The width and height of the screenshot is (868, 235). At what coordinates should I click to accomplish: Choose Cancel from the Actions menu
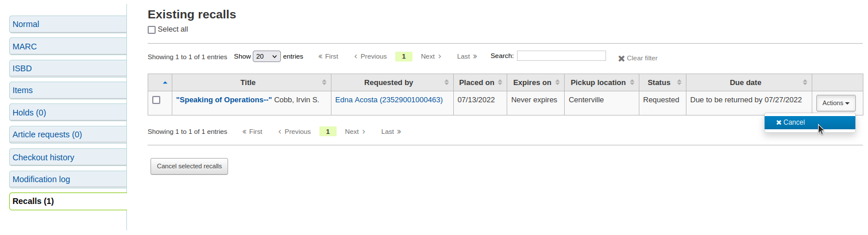pyautogui.click(x=790, y=122)
